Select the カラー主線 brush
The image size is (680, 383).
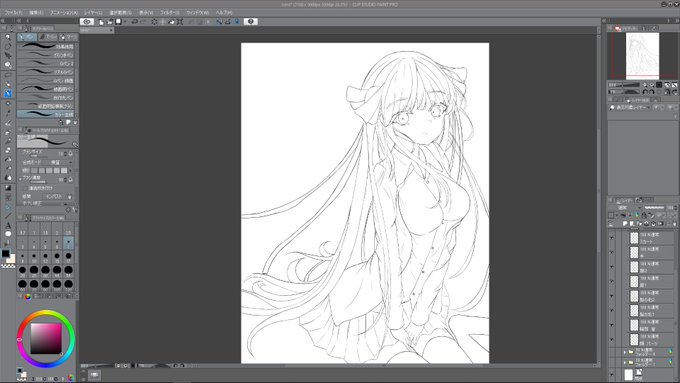(x=46, y=114)
